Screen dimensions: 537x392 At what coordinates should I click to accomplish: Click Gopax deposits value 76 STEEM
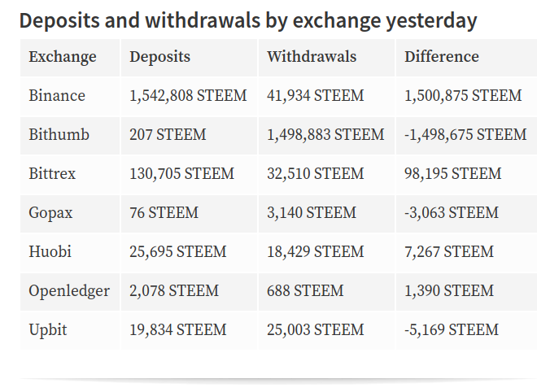[164, 212]
